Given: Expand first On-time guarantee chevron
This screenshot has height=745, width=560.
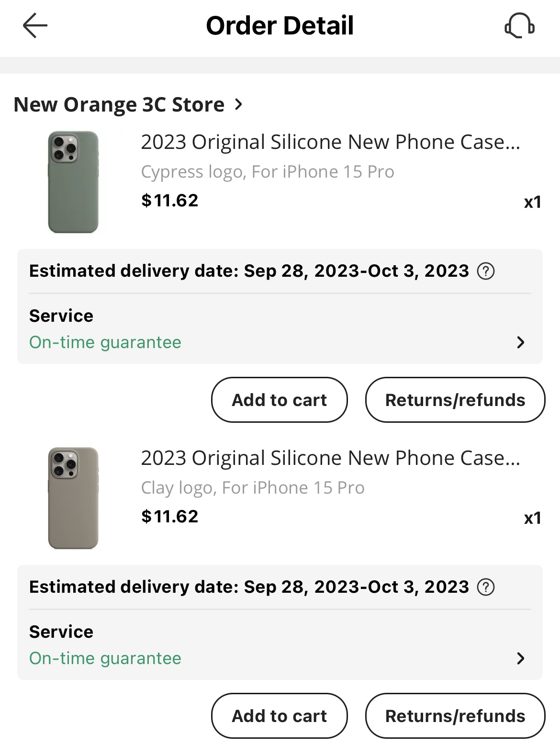Looking at the screenshot, I should point(521,342).
